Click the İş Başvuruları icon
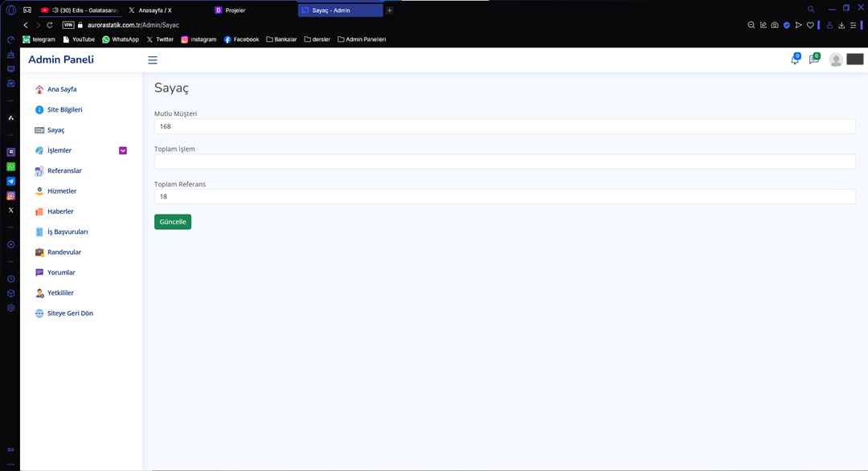Image resolution: width=868 pixels, height=471 pixels. (39, 232)
